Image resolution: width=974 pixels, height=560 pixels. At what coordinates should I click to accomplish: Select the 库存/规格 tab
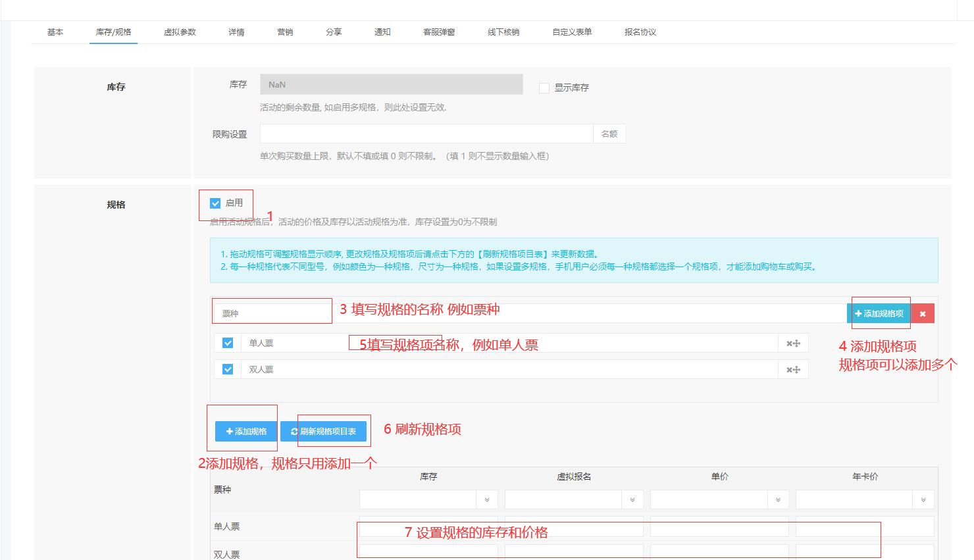click(113, 32)
